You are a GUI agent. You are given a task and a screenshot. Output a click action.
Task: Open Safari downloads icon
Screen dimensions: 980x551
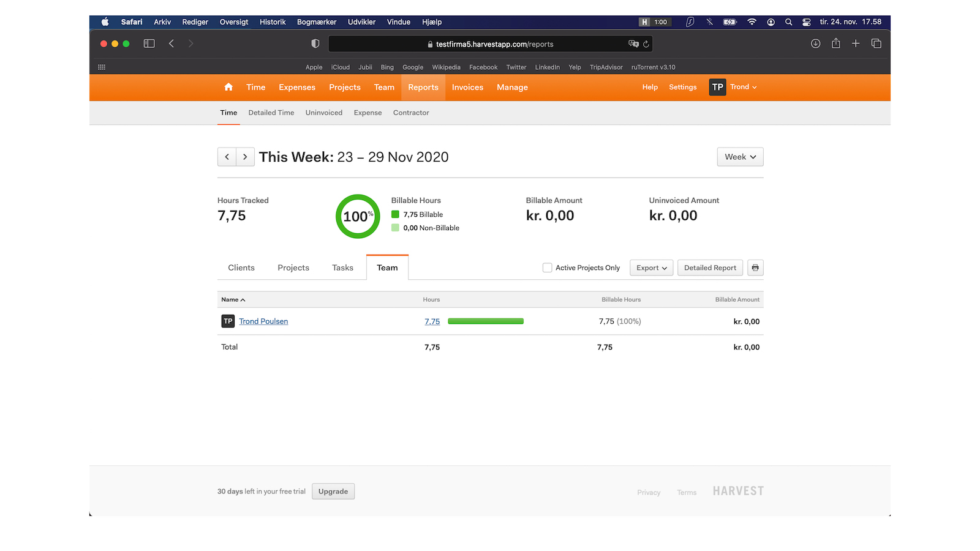tap(815, 43)
